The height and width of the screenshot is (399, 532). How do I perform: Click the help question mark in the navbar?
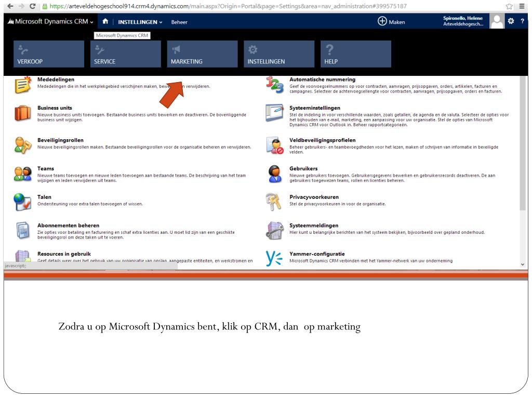(523, 21)
